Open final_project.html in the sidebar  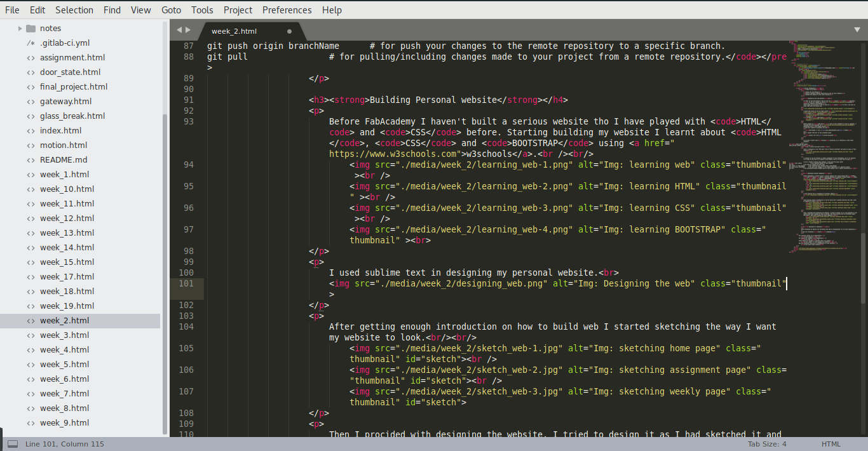click(x=74, y=86)
